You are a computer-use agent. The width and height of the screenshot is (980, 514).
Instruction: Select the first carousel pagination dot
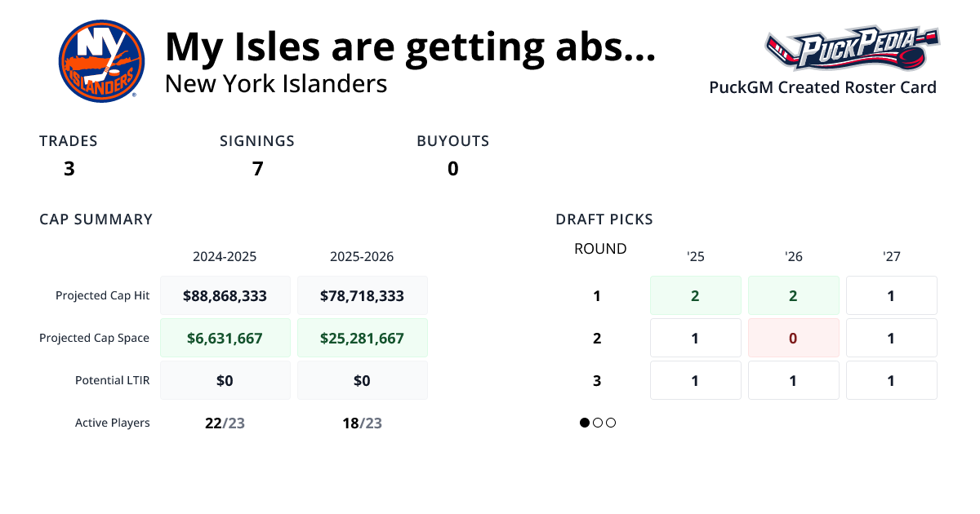583,423
